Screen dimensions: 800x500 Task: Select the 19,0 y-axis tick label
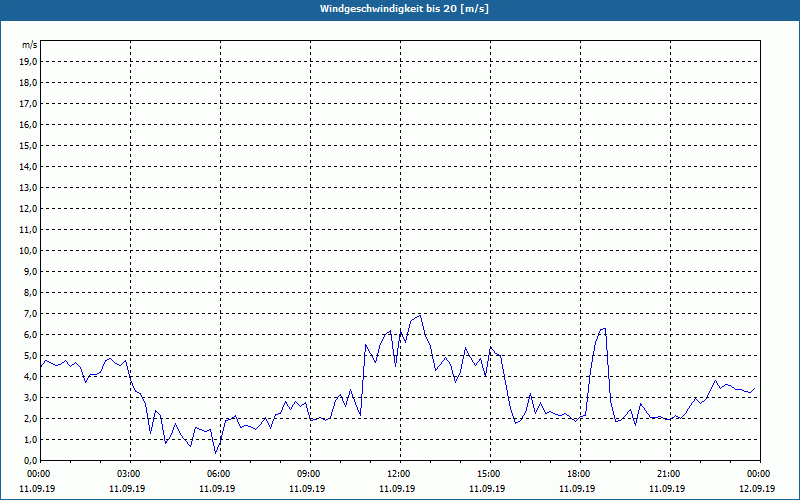coord(28,61)
